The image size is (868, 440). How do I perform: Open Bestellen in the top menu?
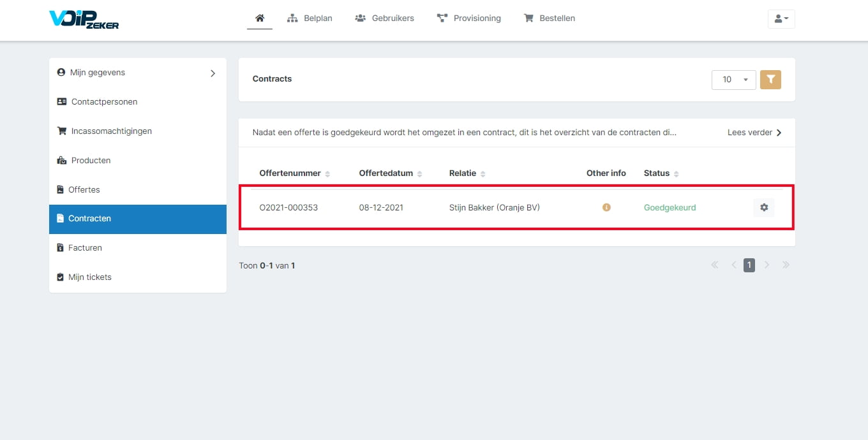(550, 18)
